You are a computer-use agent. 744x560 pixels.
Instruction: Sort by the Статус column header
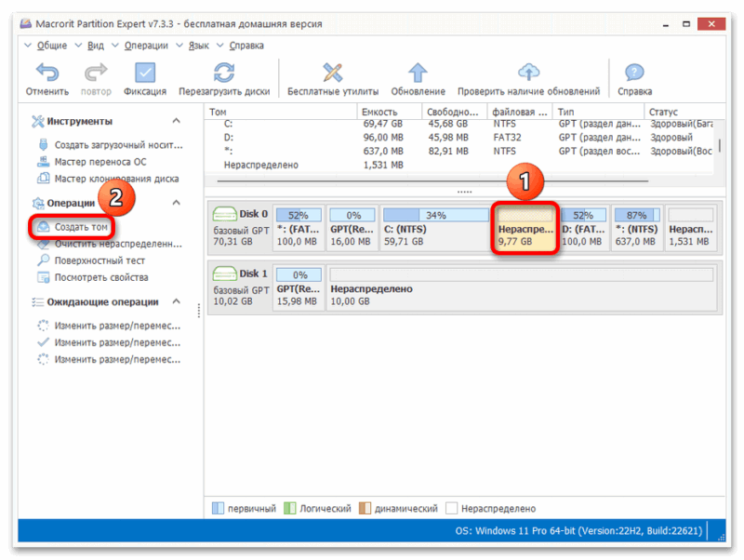[684, 112]
